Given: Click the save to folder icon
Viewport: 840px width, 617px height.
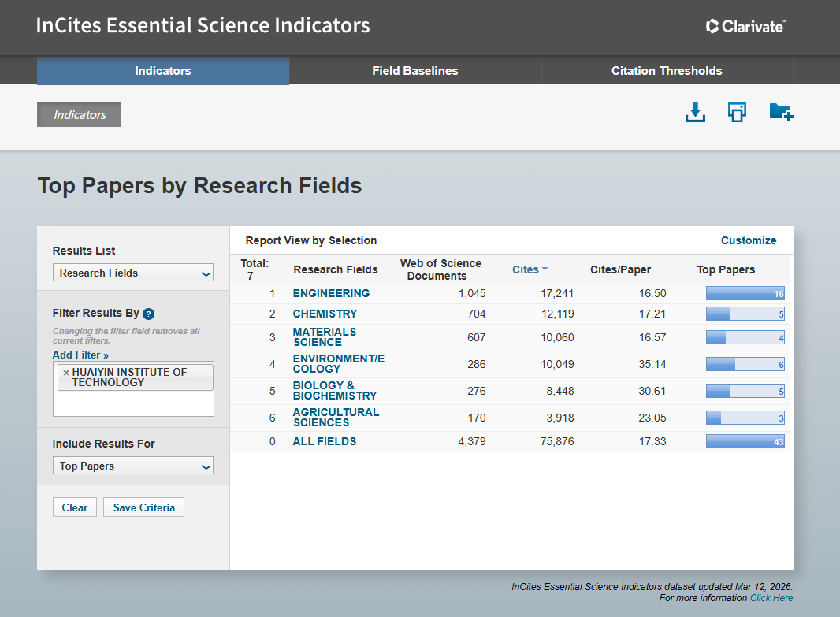Looking at the screenshot, I should click(x=780, y=113).
